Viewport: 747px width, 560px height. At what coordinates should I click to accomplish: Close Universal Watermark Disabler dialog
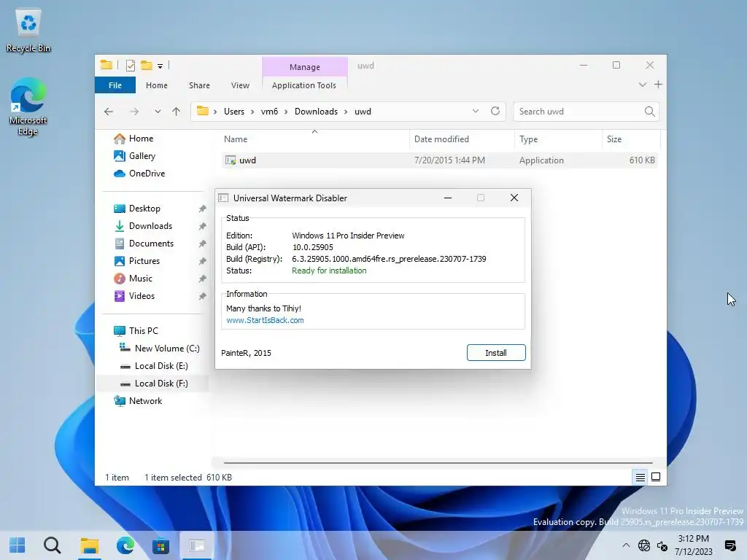click(514, 198)
